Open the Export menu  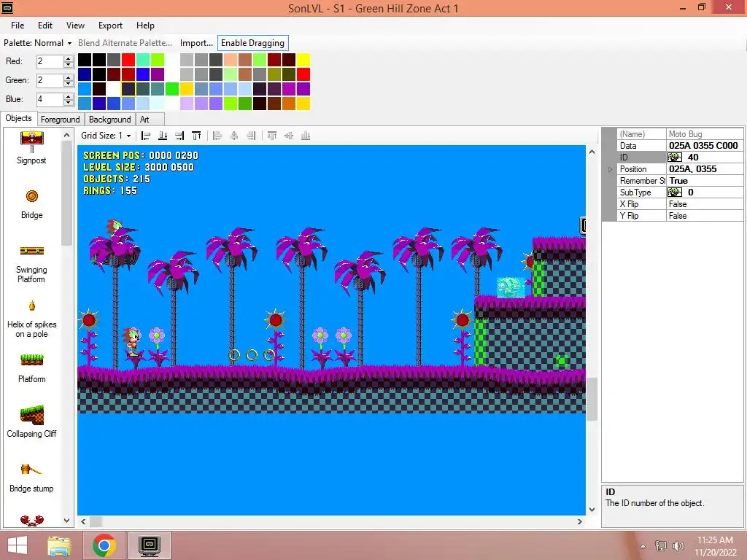[111, 26]
